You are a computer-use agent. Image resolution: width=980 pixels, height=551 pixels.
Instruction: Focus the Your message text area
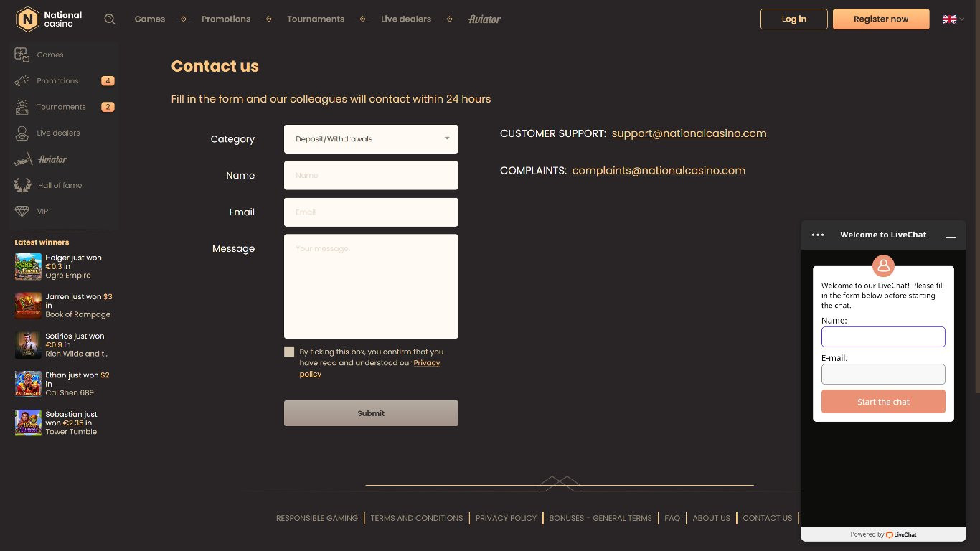[371, 286]
